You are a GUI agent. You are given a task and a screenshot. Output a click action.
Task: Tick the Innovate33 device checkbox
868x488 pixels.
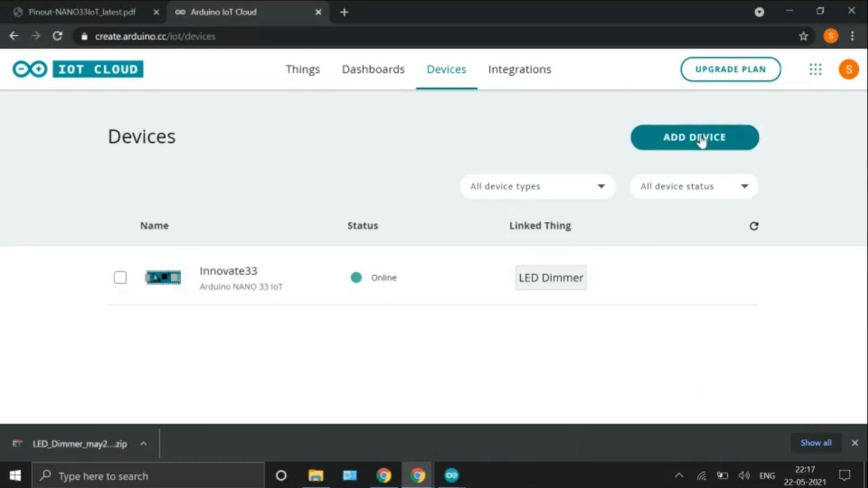tap(121, 277)
